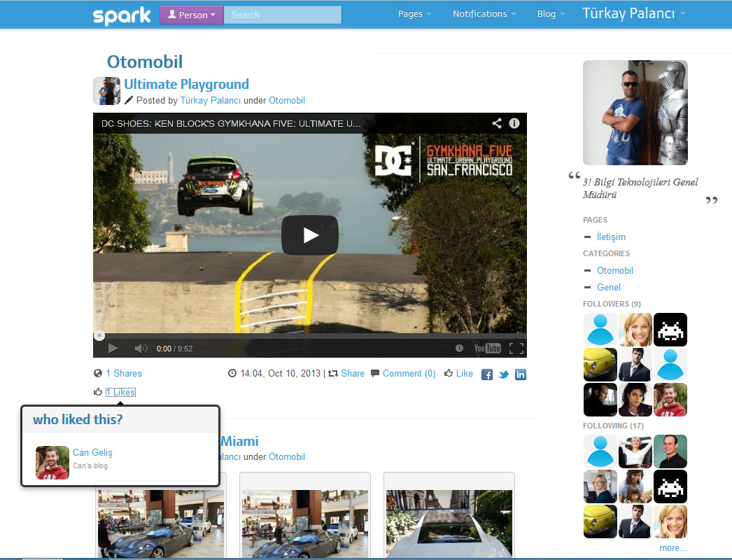Open the Otomobil category heading
The height and width of the screenshot is (560, 732).
[x=145, y=62]
